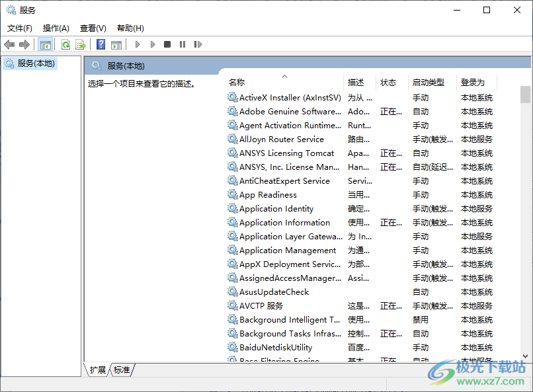This screenshot has width=533, height=392.
Task: Open Help using the blue question mark icon
Action: [x=101, y=44]
